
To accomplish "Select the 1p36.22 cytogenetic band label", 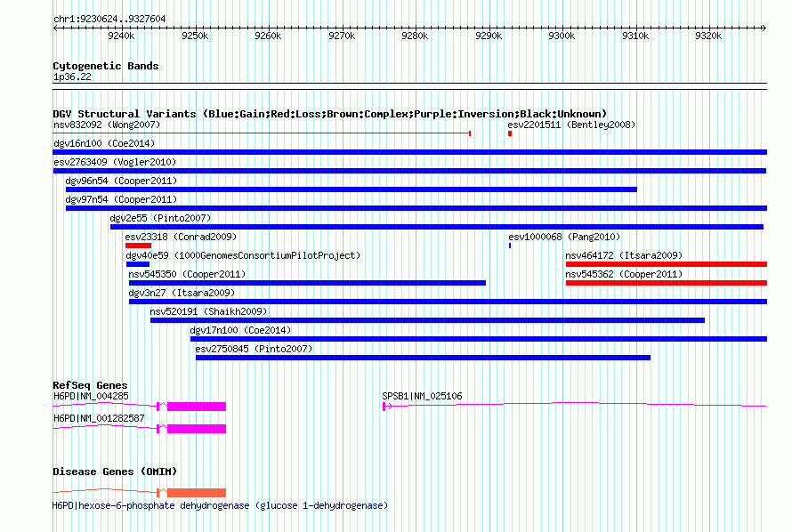I will click(72, 77).
